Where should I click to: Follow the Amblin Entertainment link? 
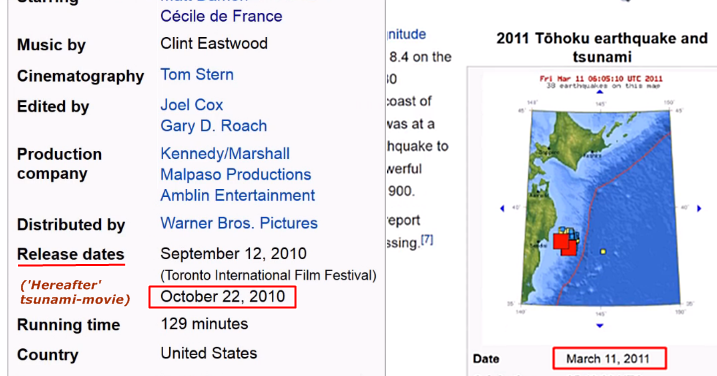[x=238, y=195]
